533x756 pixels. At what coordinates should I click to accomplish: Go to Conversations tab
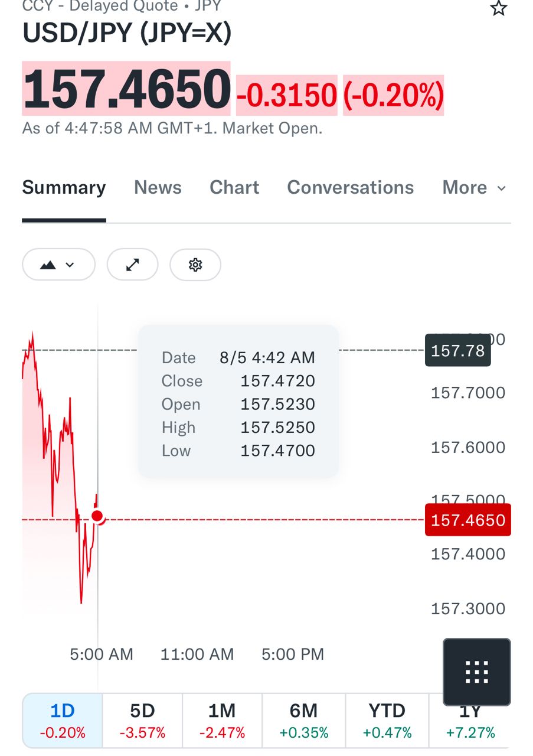point(351,187)
